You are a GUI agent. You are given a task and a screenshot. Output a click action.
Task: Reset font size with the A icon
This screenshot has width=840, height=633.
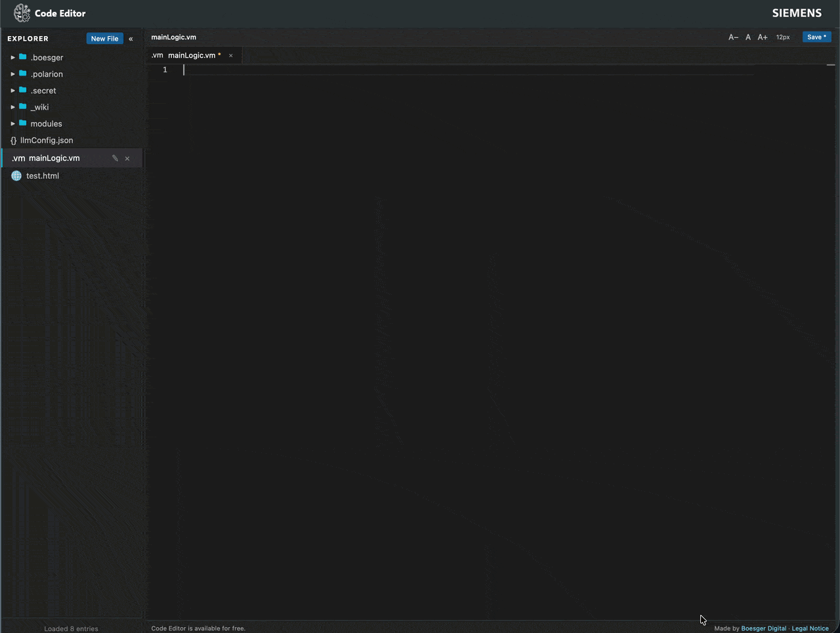[748, 37]
